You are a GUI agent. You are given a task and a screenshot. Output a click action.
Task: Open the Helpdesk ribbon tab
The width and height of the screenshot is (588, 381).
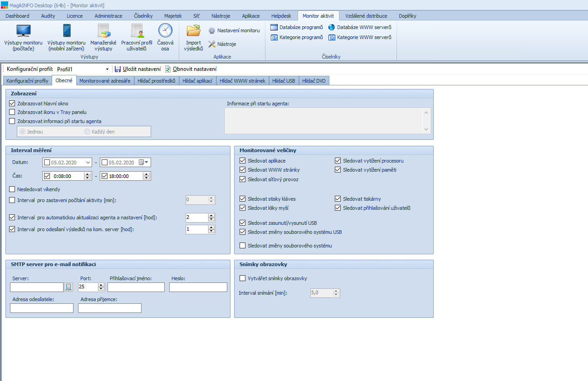coord(281,16)
